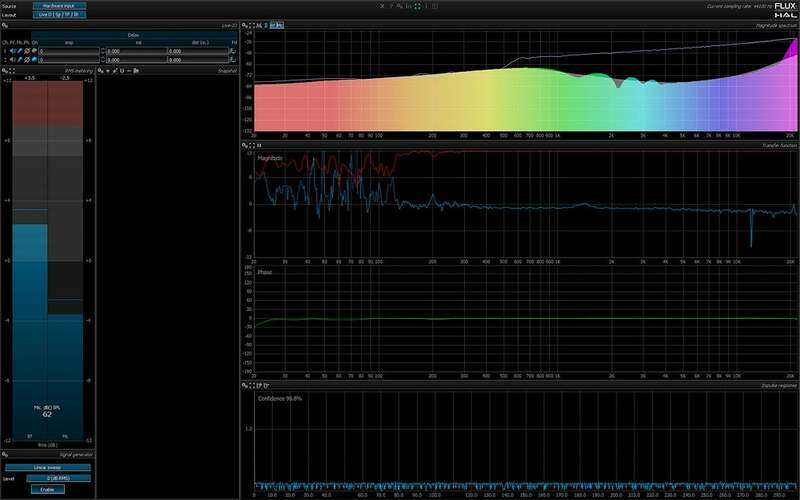This screenshot has width=800, height=500.
Task: Open settings icon of Signal generator panel
Action: point(6,454)
